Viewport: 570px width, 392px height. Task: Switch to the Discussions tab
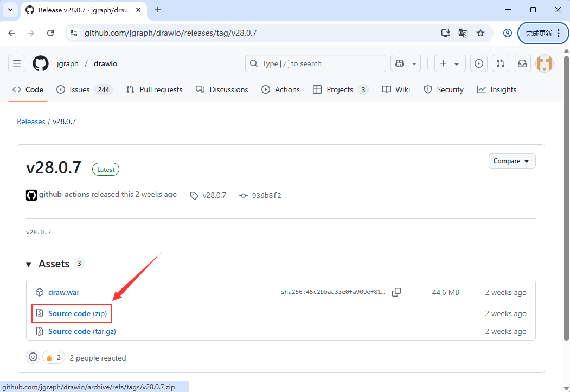[222, 90]
